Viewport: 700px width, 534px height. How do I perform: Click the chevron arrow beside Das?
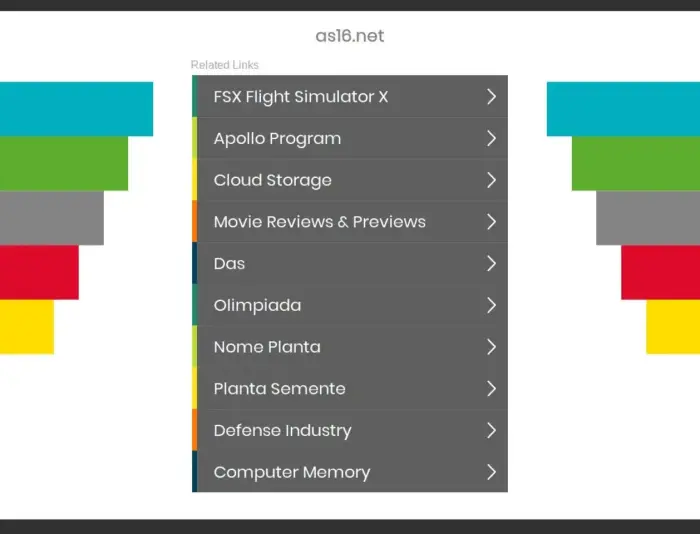491,264
